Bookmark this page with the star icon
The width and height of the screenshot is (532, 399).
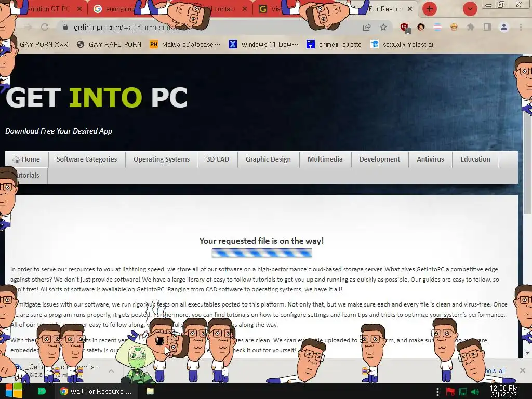click(x=383, y=27)
